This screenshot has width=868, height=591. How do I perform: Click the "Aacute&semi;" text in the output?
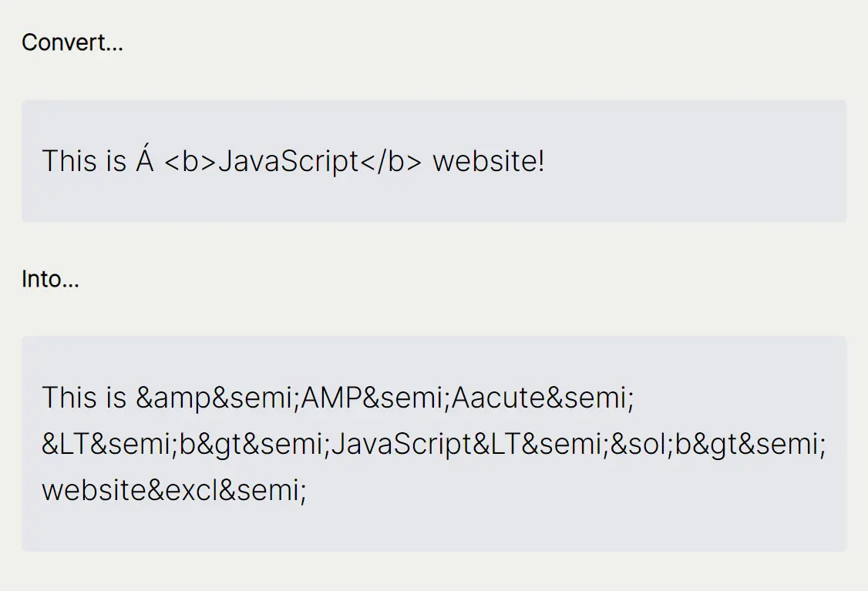coord(543,398)
